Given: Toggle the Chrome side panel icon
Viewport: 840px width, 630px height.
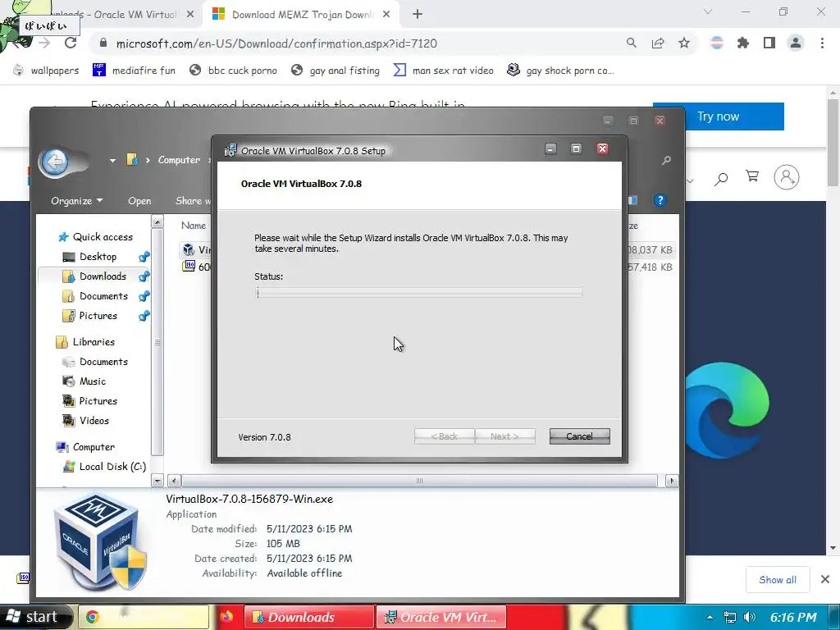Looking at the screenshot, I should point(769,43).
